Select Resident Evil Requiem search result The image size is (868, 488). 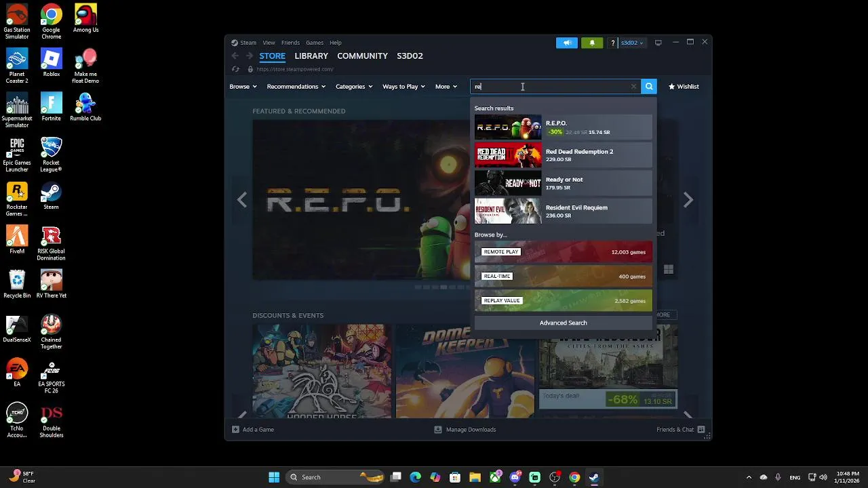click(563, 211)
